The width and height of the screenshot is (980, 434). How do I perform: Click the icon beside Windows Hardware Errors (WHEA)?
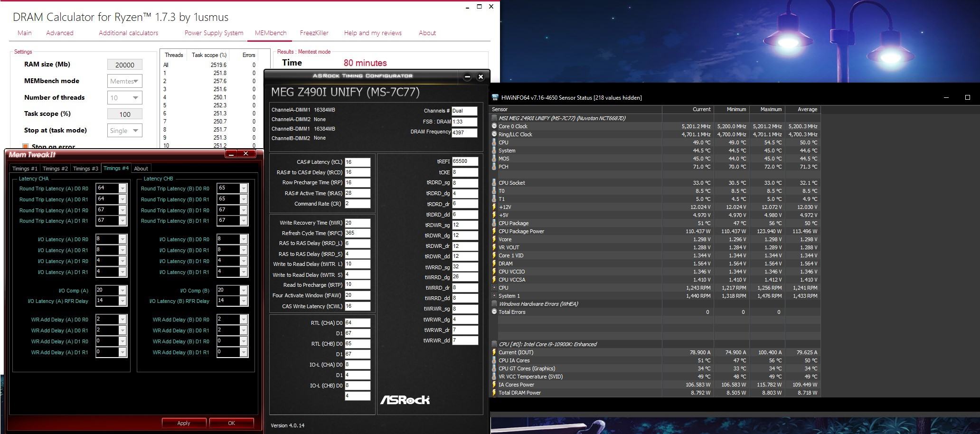(494, 304)
